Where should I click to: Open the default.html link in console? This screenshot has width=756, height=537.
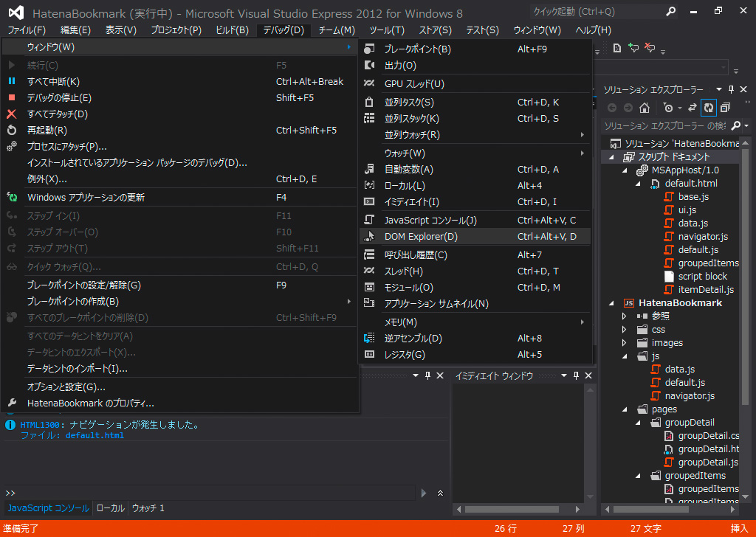(x=94, y=435)
